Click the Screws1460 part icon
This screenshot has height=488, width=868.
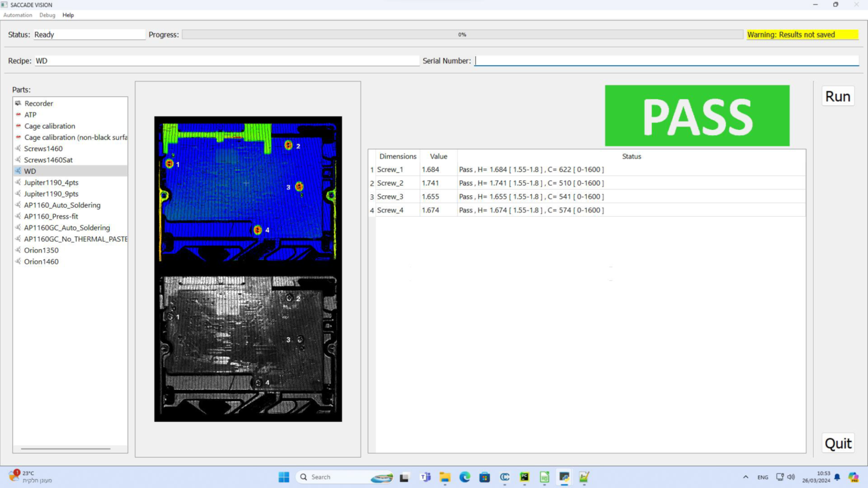[18, 149]
